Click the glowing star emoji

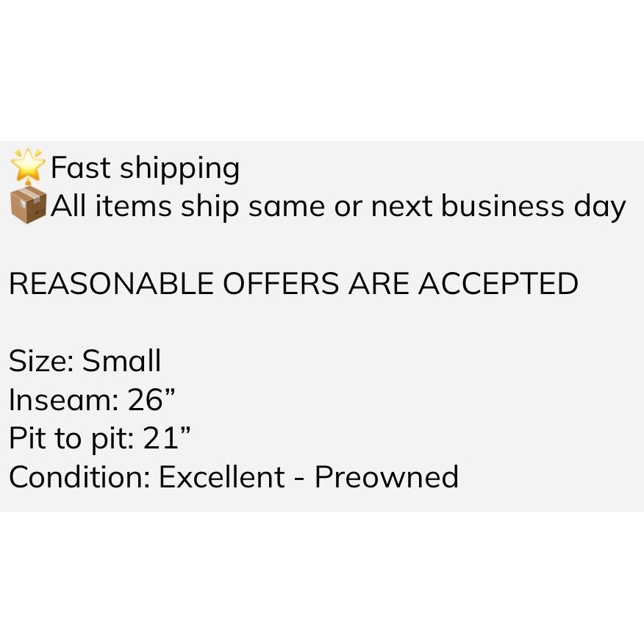(x=28, y=166)
